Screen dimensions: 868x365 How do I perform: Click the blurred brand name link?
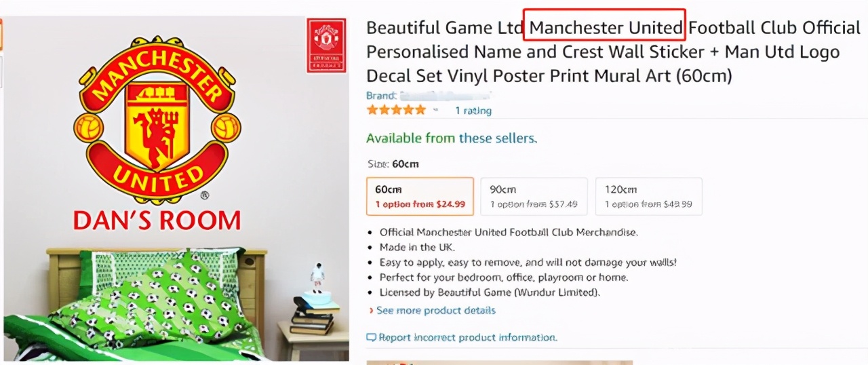[x=446, y=96]
